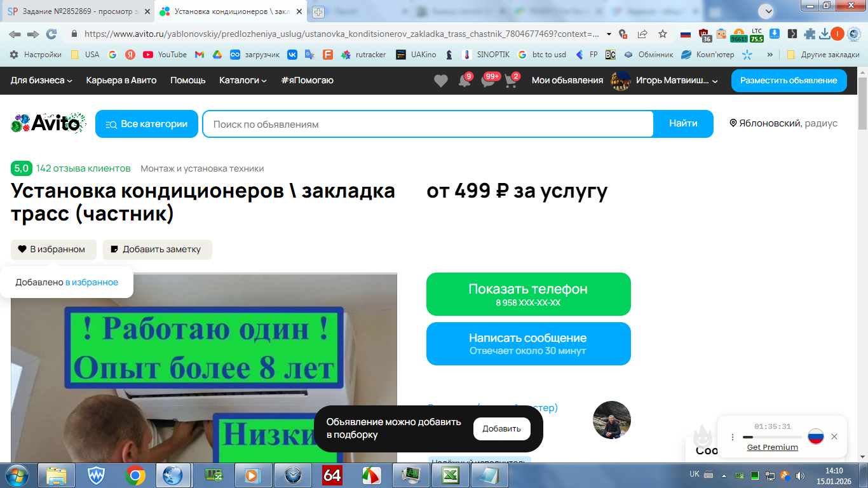Click Разместить объявление button
This screenshot has height=488, width=868.
click(789, 81)
